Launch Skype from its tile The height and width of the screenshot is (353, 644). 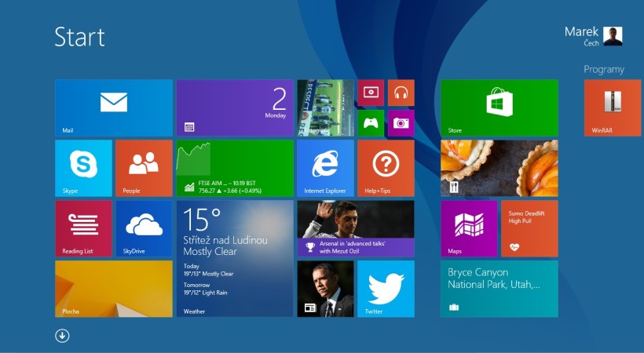83,169
